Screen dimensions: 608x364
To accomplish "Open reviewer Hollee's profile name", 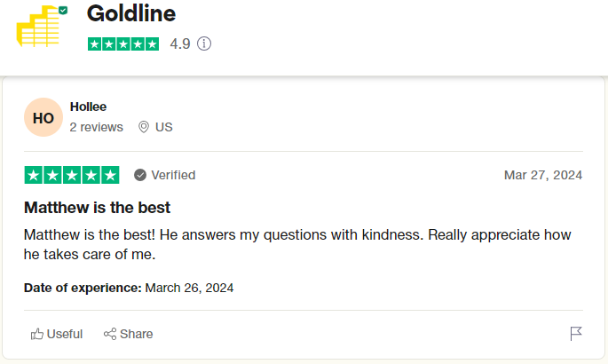I will tap(88, 107).
